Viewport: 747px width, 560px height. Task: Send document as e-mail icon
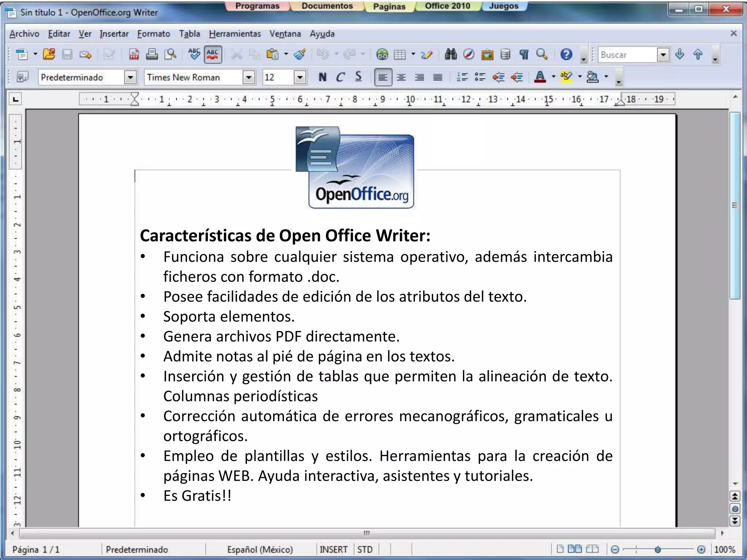85,55
